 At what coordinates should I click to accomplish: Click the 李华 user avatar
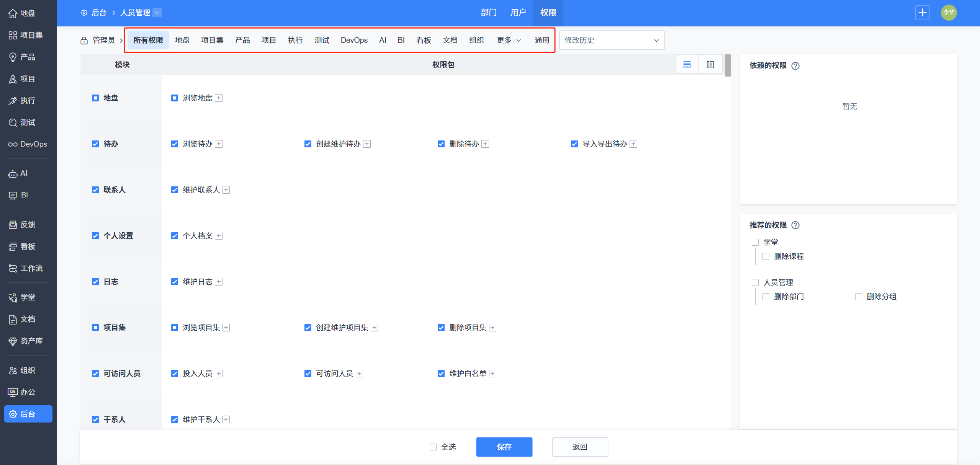(949, 13)
